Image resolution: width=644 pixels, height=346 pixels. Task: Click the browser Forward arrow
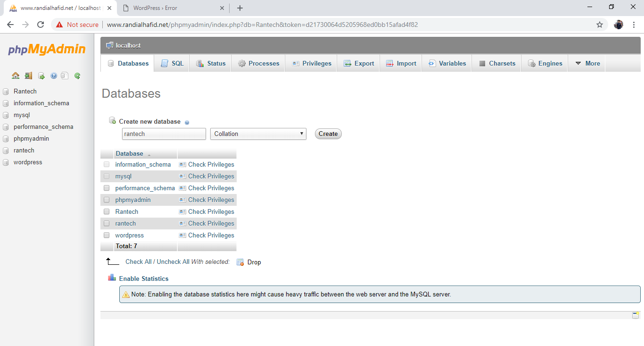coord(25,25)
